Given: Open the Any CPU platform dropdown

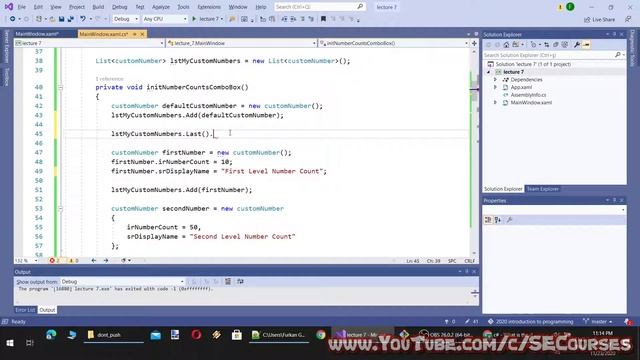Looking at the screenshot, I should pos(165,19).
